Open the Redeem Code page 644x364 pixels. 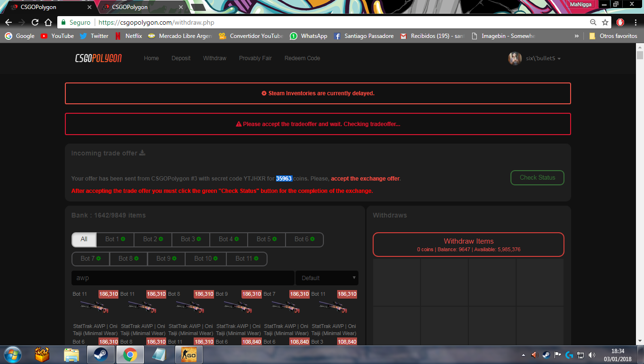click(x=302, y=58)
